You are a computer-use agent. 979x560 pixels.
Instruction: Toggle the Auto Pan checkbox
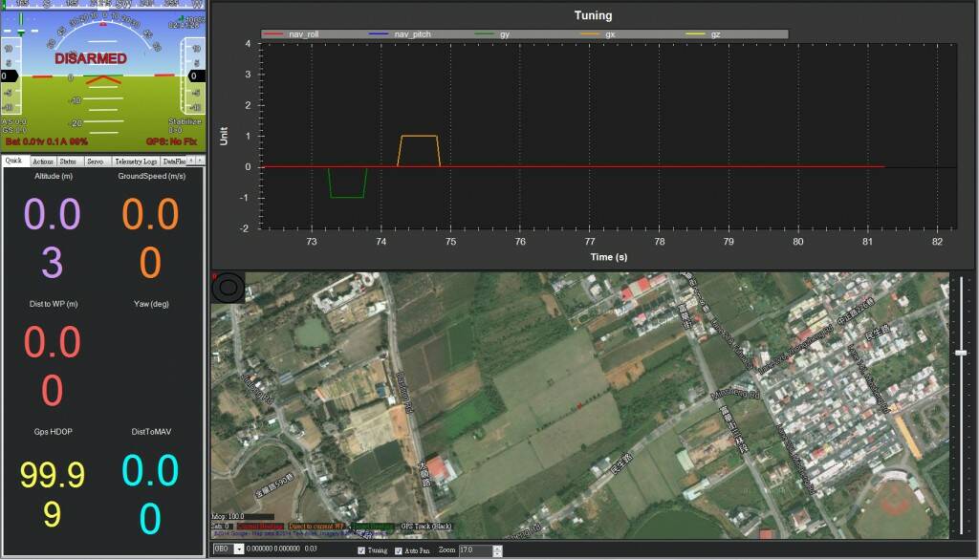click(x=398, y=551)
